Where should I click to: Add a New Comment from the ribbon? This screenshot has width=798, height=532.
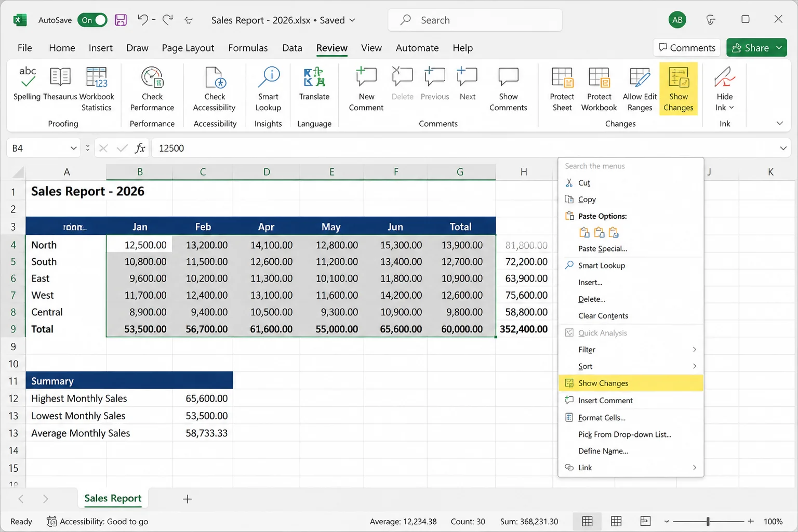point(366,89)
